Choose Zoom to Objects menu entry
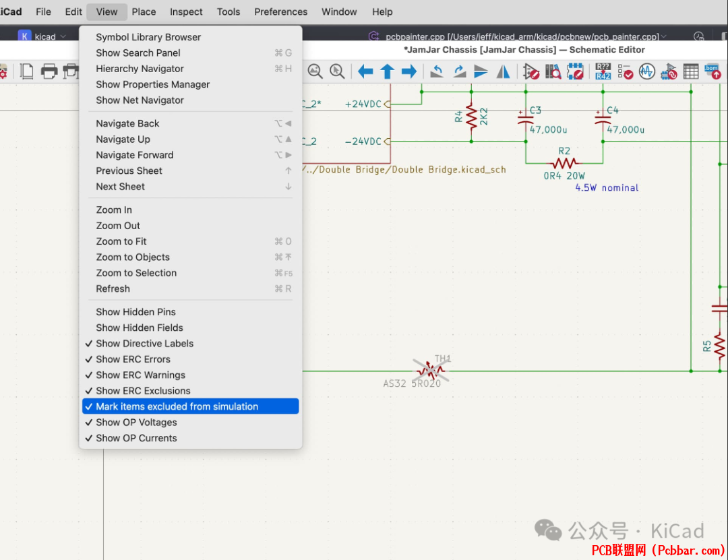Screen dimensions: 728x560 point(190,257)
